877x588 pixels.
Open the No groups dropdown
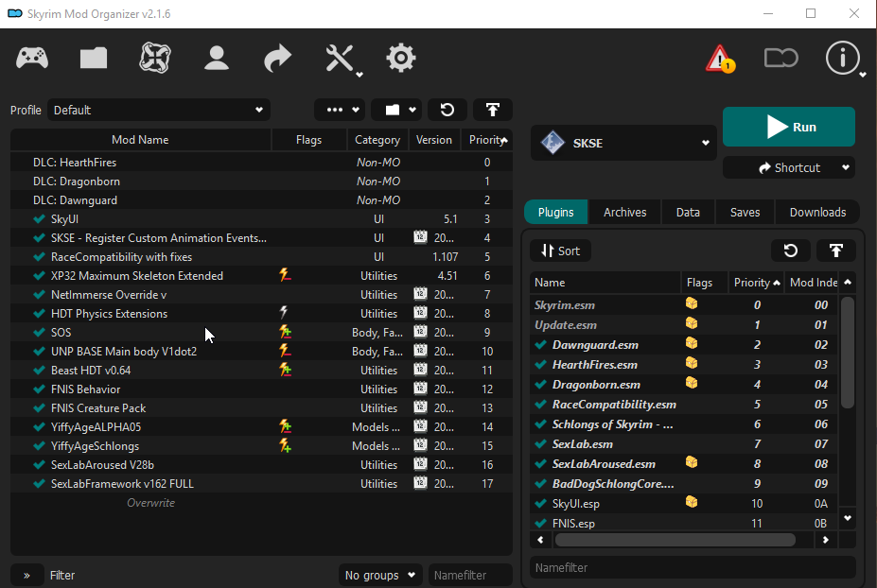(x=380, y=575)
